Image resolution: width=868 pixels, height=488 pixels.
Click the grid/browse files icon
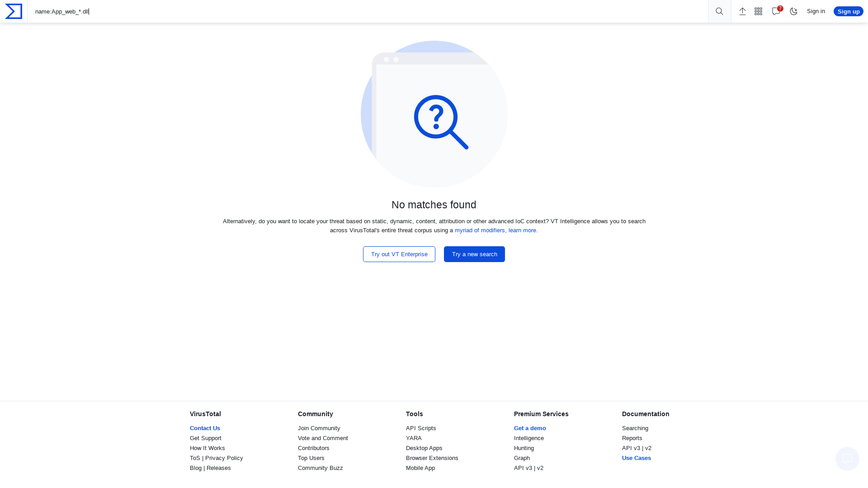coord(758,11)
